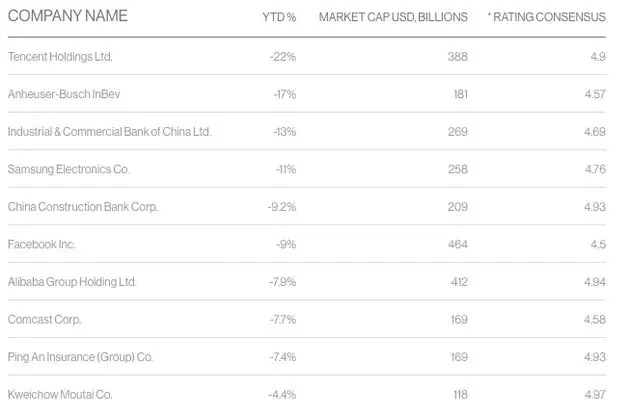
Task: Click Ping An Insurance (Group) Co.
Action: click(x=79, y=357)
